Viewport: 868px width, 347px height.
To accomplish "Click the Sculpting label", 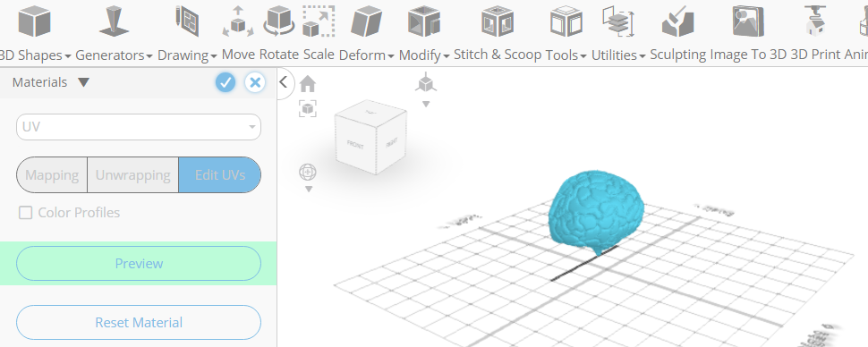I will tap(678, 55).
